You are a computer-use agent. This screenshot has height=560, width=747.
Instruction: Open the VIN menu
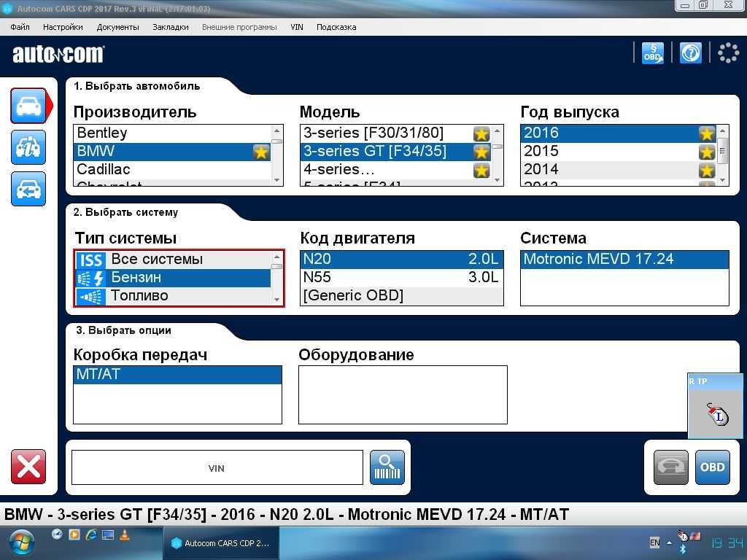[x=297, y=27]
